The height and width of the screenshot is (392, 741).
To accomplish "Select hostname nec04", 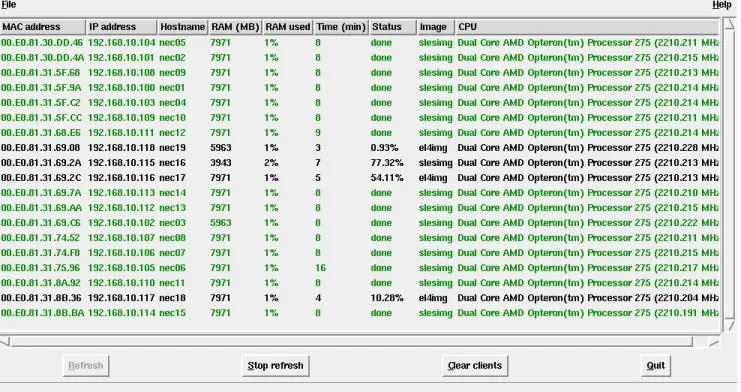I will pos(172,103).
